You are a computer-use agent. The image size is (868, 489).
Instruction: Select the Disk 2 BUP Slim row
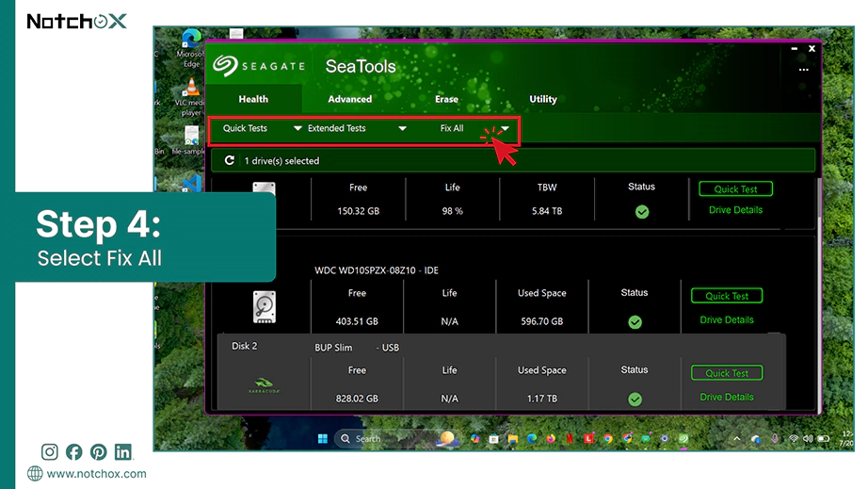click(501, 371)
